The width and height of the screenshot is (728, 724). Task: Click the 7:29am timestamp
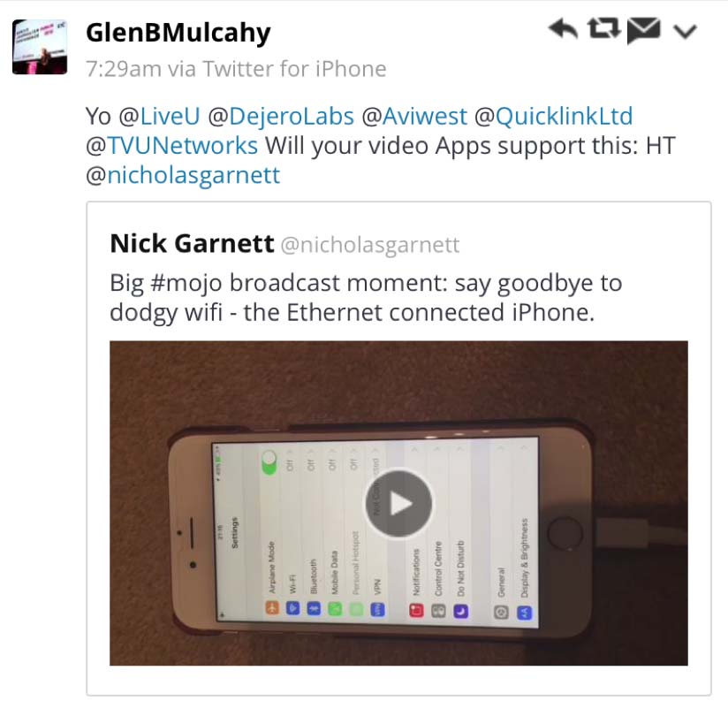124,69
